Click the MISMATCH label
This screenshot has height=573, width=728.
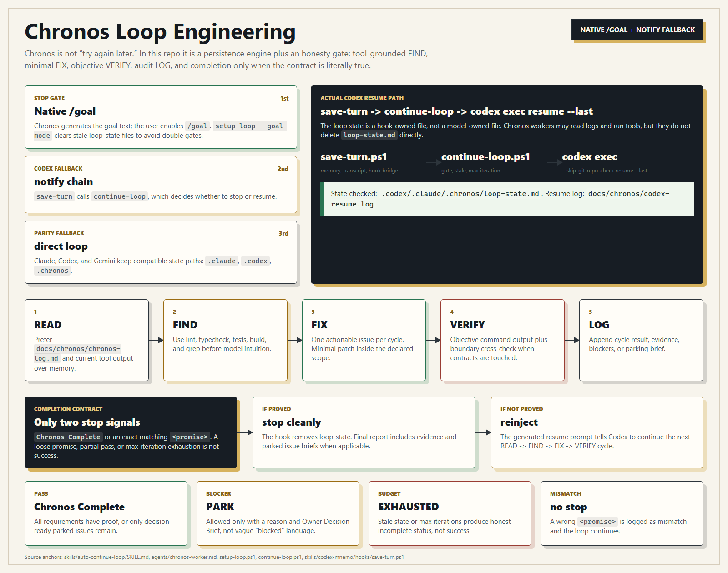point(566,493)
